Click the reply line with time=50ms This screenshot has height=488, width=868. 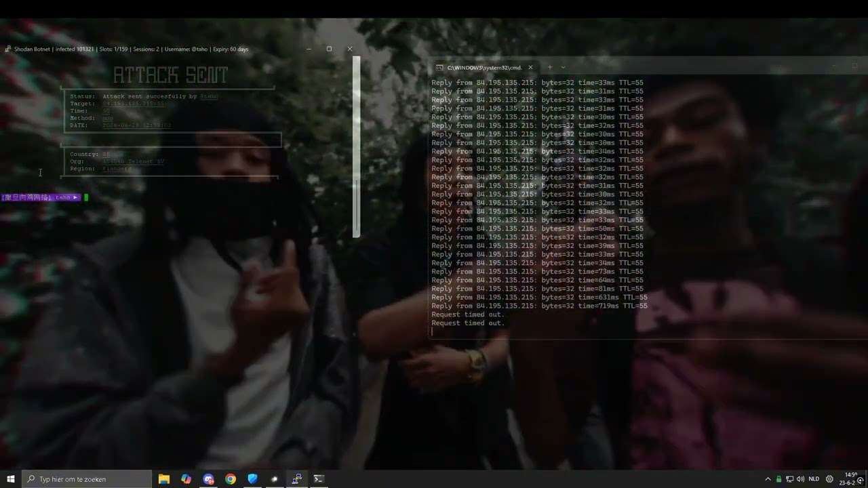point(537,229)
